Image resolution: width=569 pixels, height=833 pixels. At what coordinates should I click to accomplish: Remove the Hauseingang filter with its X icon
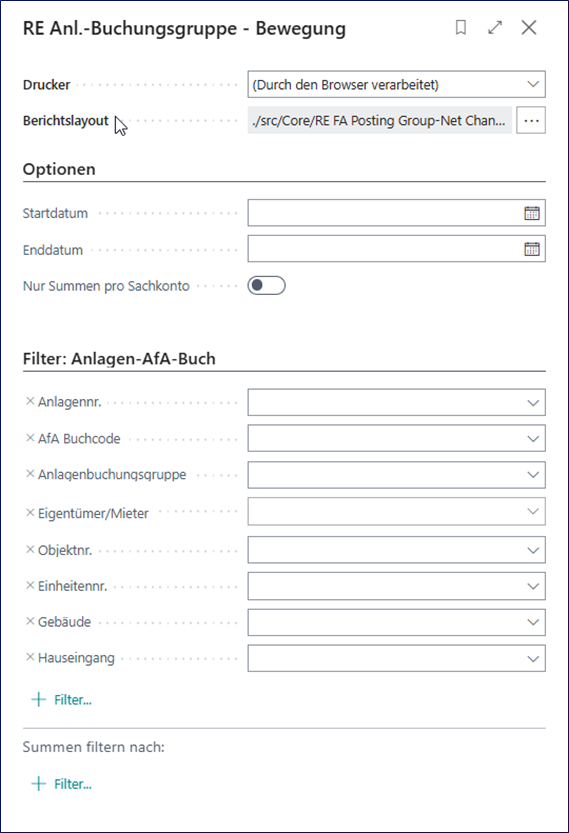coord(30,657)
